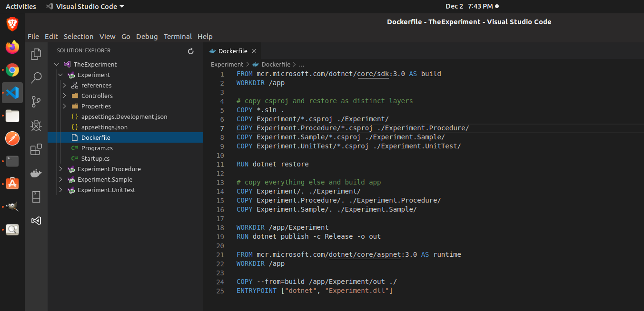Screen dimensions: 644x311
Task: Launch Brave browser from dock
Action: point(12,24)
